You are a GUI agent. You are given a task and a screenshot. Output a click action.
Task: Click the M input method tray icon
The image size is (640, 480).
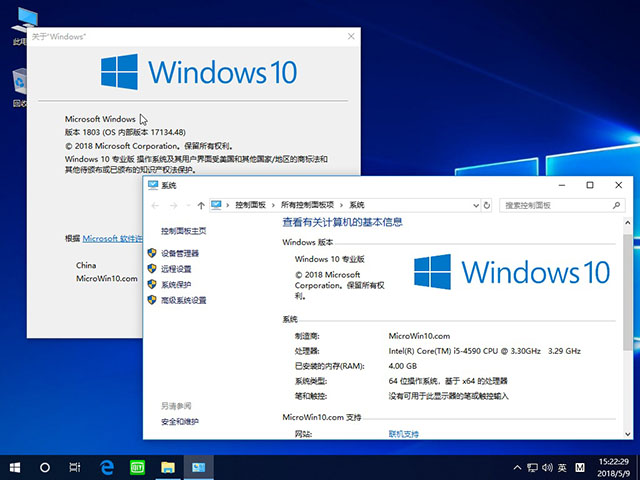tap(580, 467)
